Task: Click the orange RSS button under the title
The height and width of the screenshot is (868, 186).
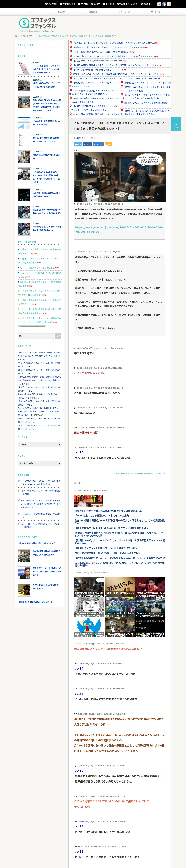Action: click(108, 145)
